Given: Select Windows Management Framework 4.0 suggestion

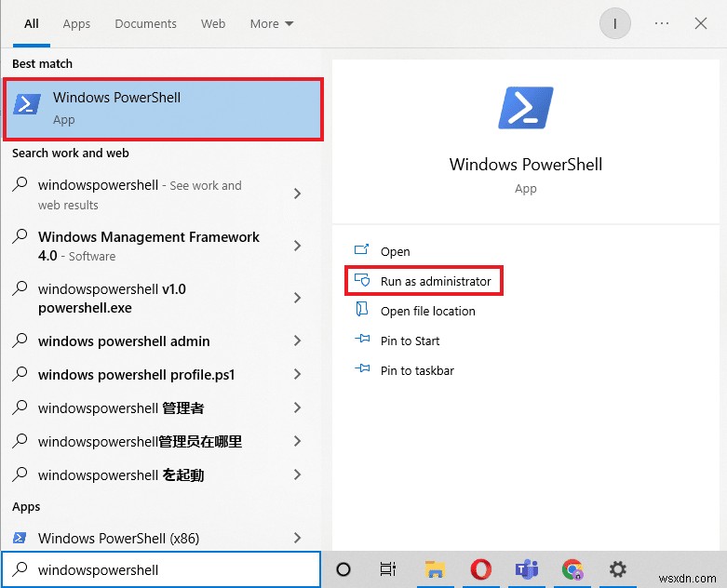Looking at the screenshot, I should click(148, 246).
